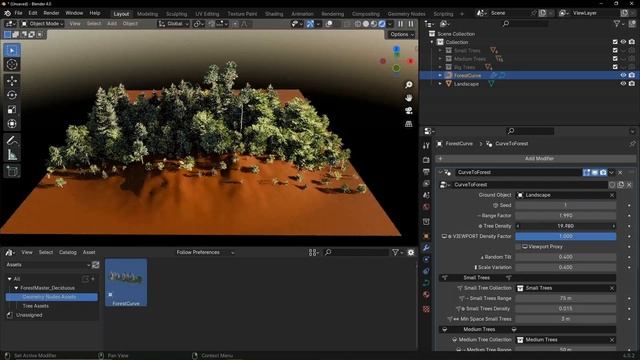Click the viewport pan hand icon
Viewport: 640px width, 360px height.
[409, 98]
